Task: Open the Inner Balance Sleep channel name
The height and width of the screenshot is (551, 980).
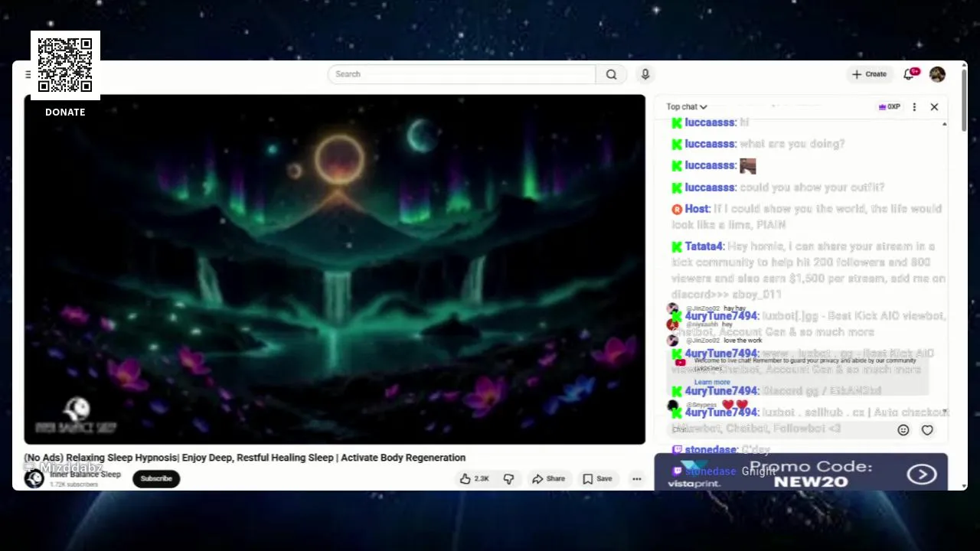Action: (85, 474)
